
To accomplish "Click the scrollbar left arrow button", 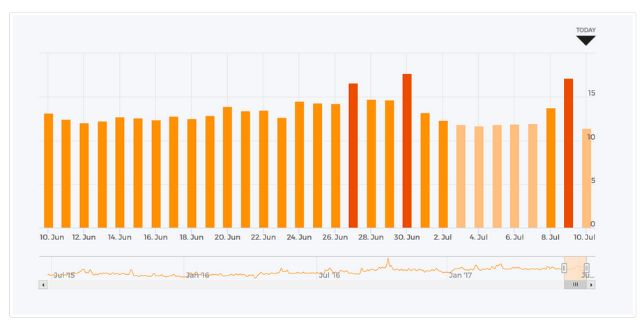I will tap(43, 285).
